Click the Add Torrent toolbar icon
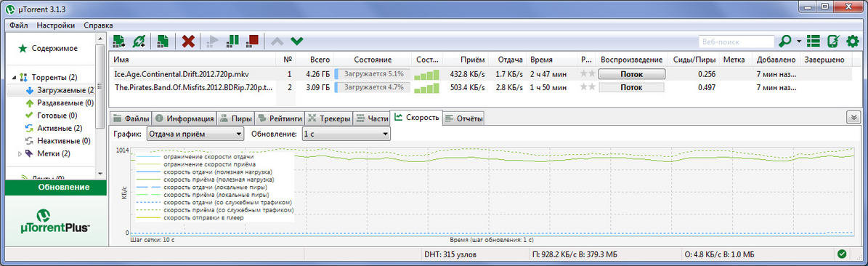 pyautogui.click(x=118, y=41)
